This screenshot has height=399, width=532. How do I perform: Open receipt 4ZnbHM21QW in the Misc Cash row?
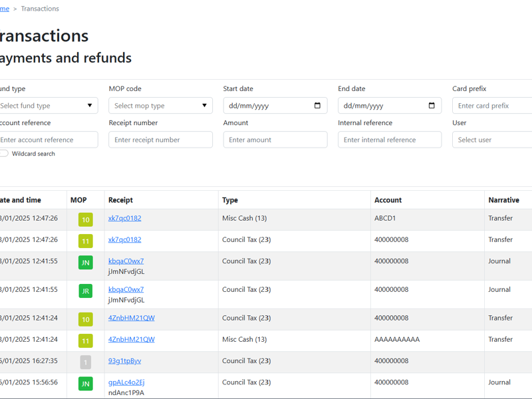[x=131, y=339]
